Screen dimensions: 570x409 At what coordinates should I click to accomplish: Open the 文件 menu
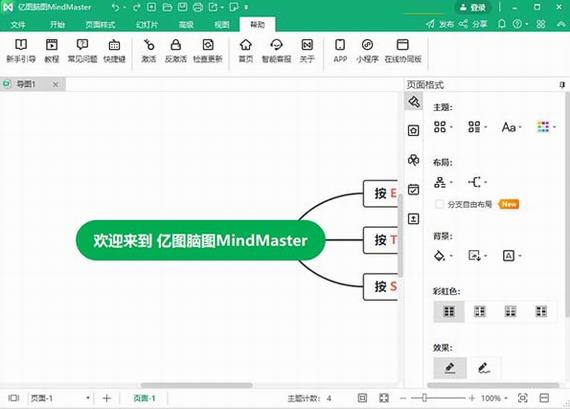pos(18,24)
